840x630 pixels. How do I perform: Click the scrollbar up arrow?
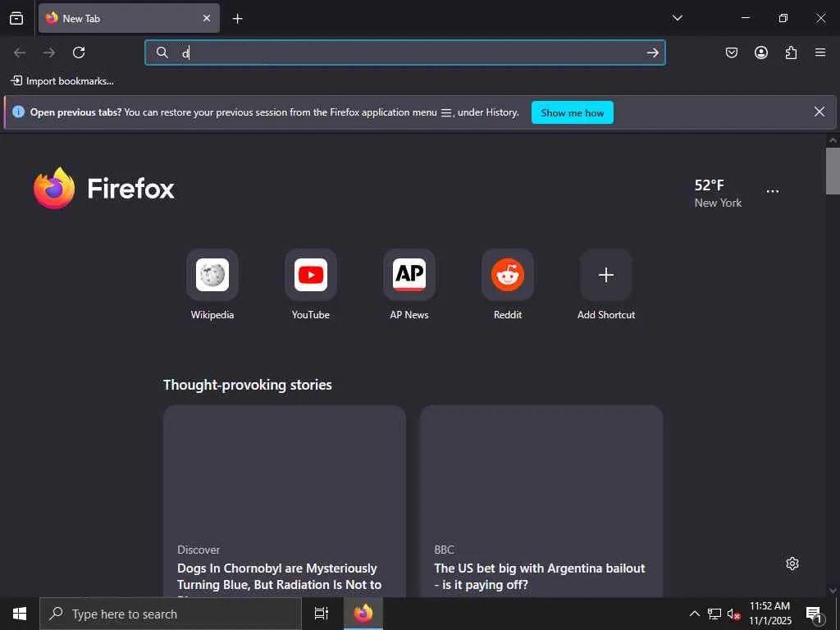coord(833,140)
